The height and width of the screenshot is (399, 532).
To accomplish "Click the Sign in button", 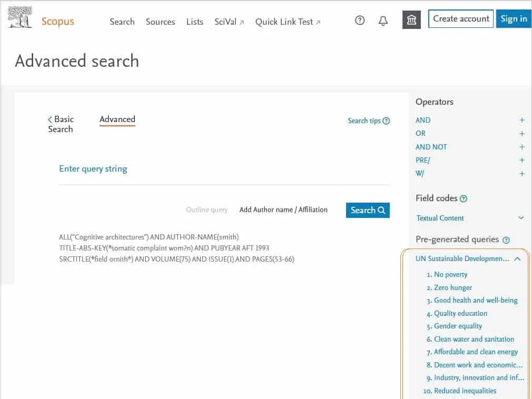I will coord(513,19).
